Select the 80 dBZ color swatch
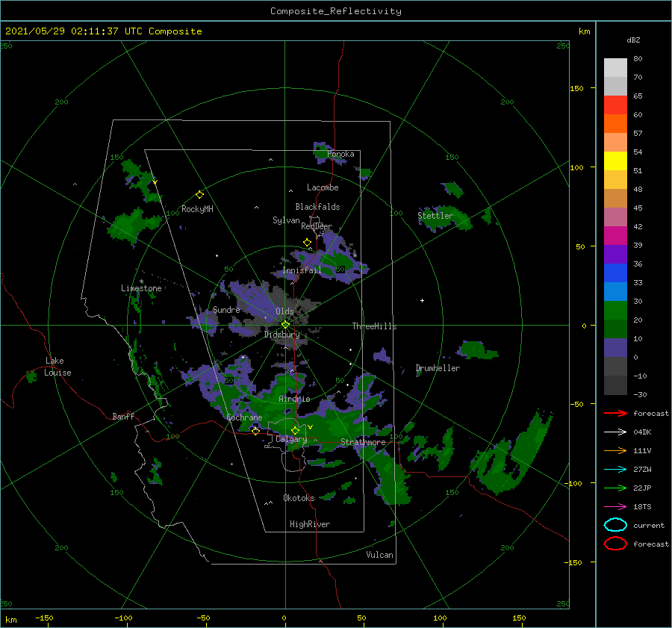 [x=615, y=67]
